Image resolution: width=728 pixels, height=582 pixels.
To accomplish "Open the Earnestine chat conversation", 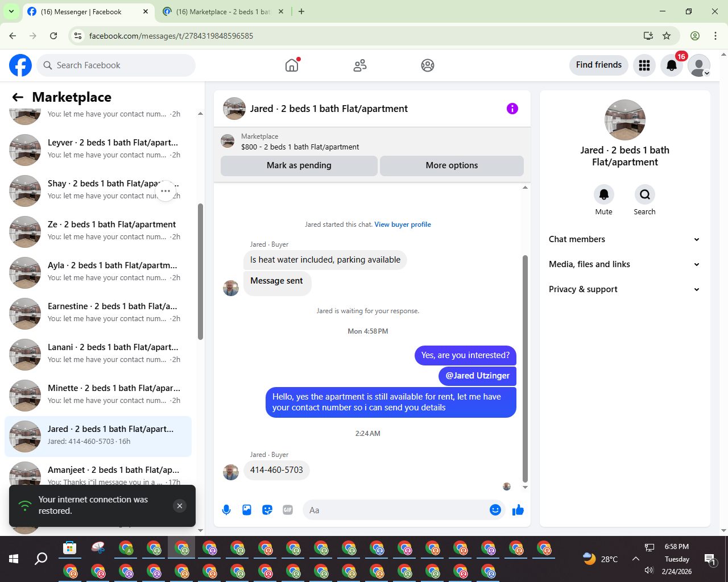I will click(98, 314).
